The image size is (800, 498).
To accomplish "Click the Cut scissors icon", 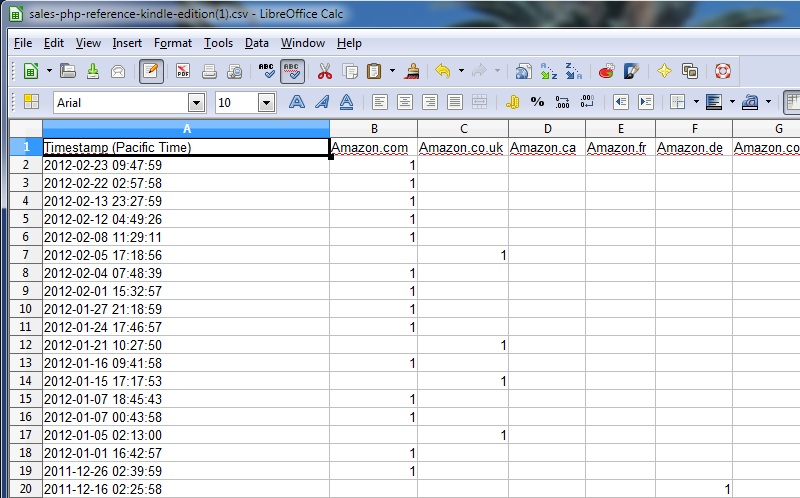I will pyautogui.click(x=324, y=71).
